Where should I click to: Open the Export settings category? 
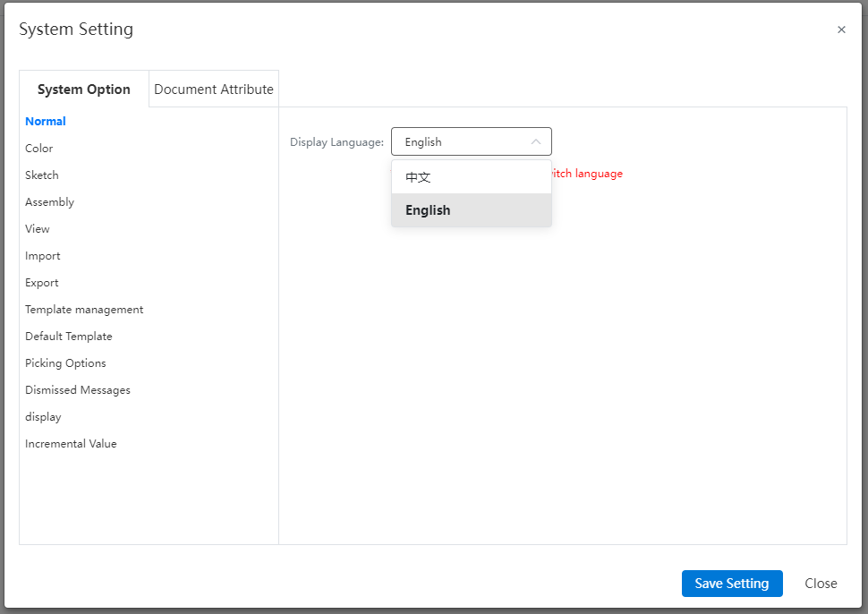tap(41, 282)
